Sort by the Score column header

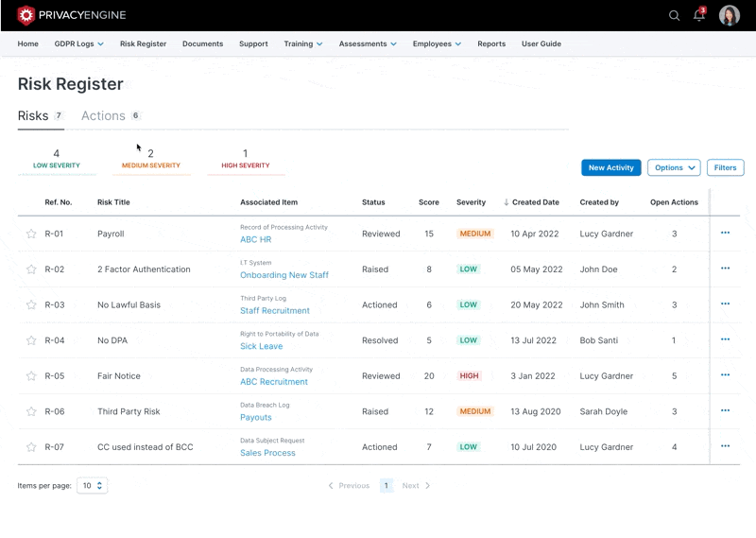tap(429, 202)
